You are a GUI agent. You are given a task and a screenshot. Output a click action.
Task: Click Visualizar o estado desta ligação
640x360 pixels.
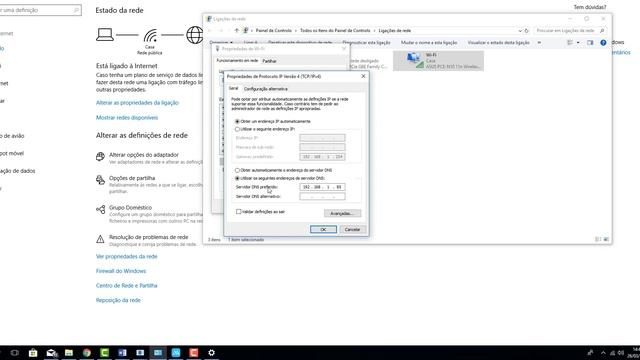498,42
